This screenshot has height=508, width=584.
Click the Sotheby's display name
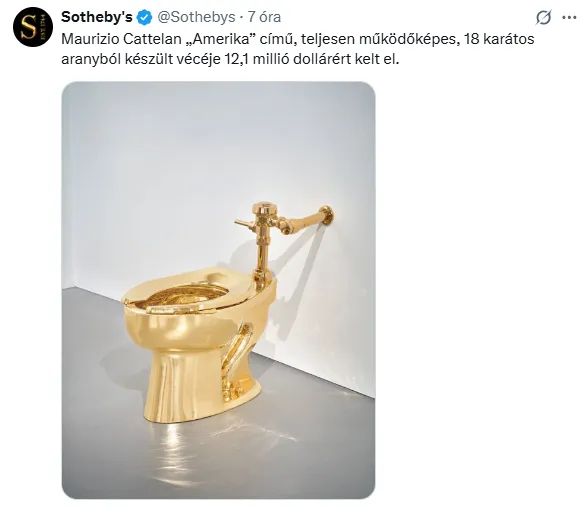click(x=97, y=17)
